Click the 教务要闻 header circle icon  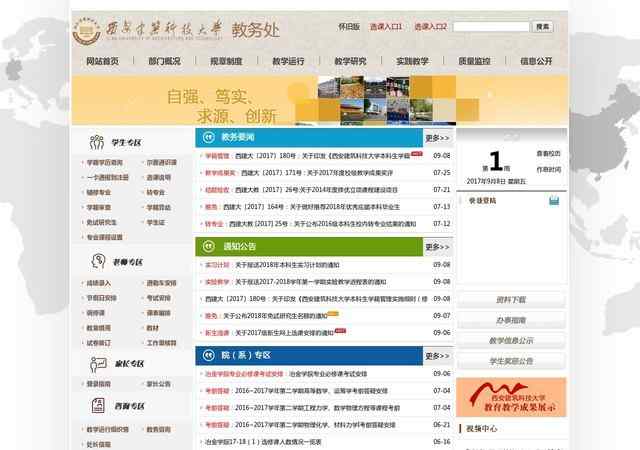tap(209, 138)
